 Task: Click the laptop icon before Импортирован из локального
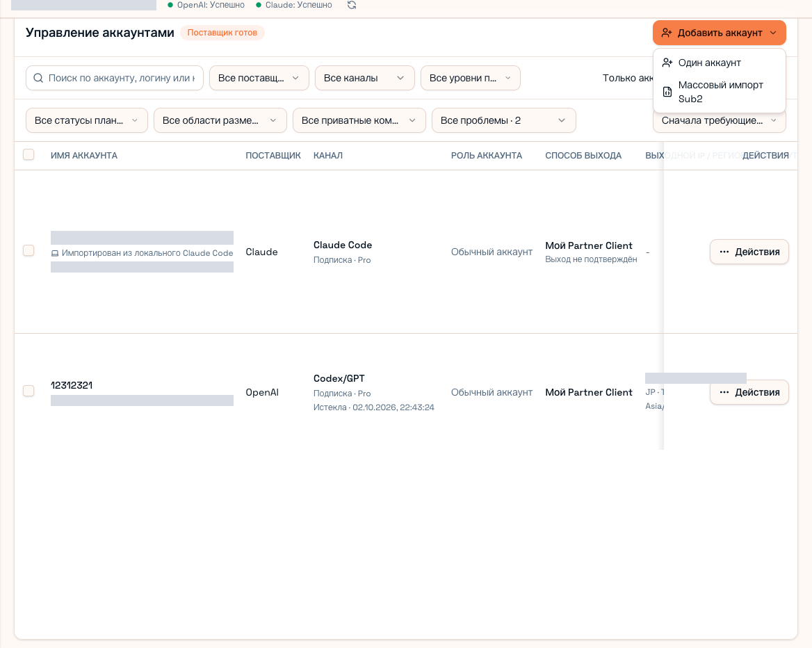pos(55,253)
